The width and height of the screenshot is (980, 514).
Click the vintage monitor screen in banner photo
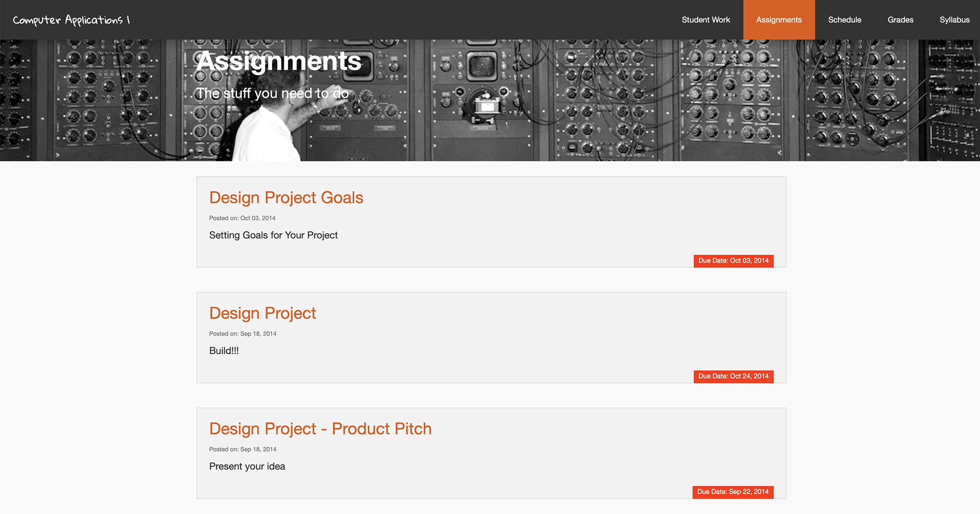tap(481, 65)
